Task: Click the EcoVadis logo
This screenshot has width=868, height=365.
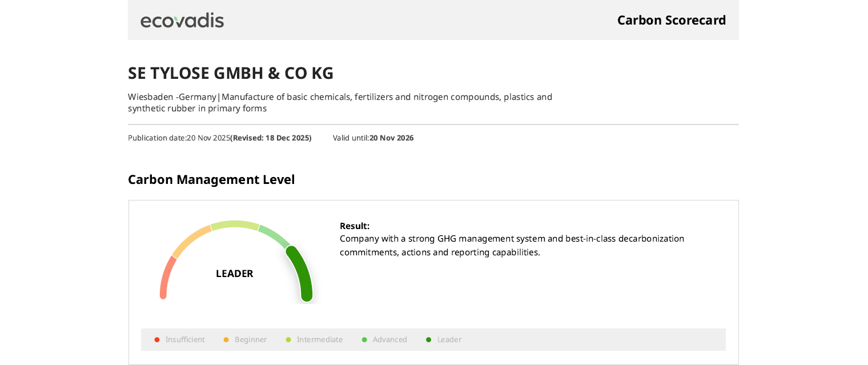Action: [182, 21]
